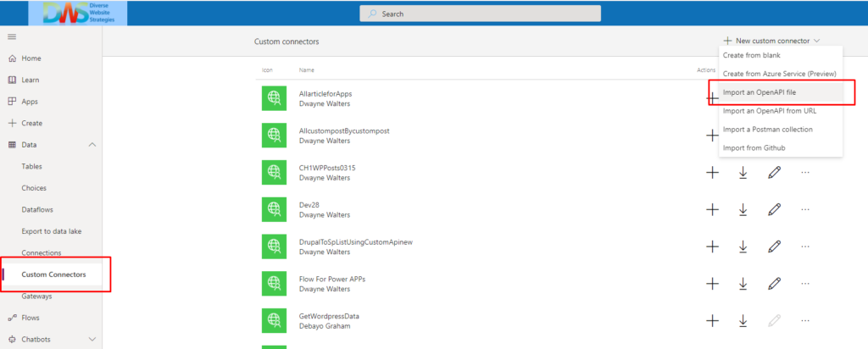Download the Dev28 connector
This screenshot has height=349, width=868.
[743, 209]
